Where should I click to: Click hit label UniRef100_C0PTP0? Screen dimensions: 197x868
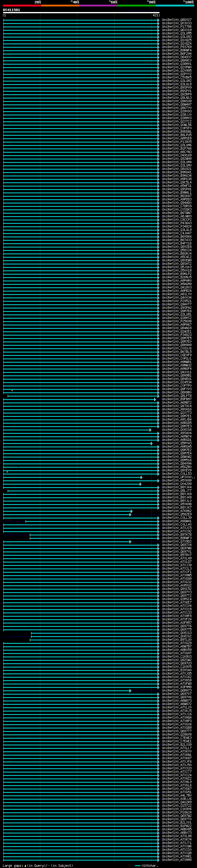tap(177, 386)
